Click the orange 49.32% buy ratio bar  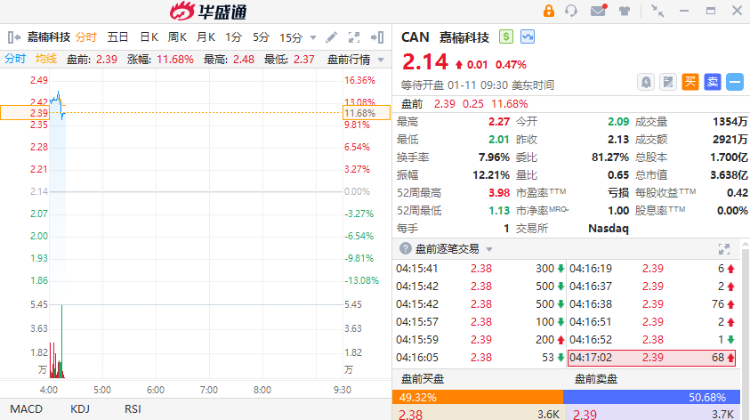[x=477, y=397]
